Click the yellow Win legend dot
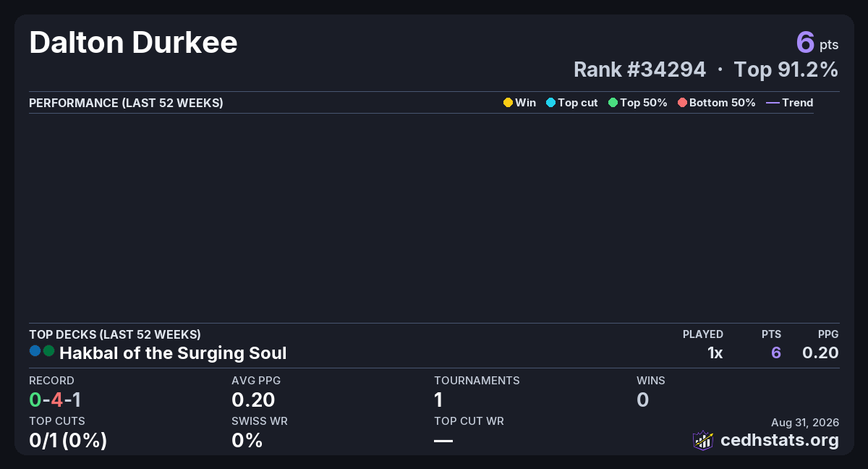The height and width of the screenshot is (469, 868). point(508,103)
